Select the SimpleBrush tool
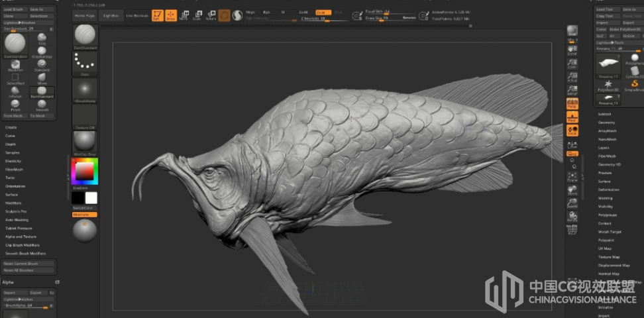644x318 pixels. 635,85
